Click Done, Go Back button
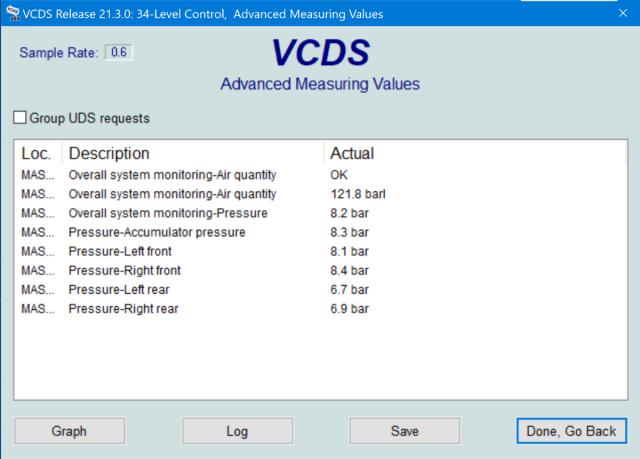The image size is (640, 459). click(x=571, y=431)
